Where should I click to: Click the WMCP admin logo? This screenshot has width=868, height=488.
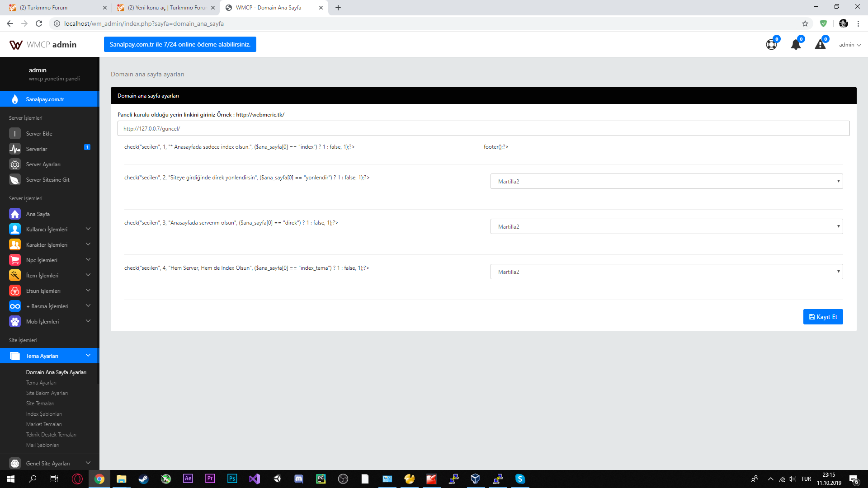tap(43, 45)
